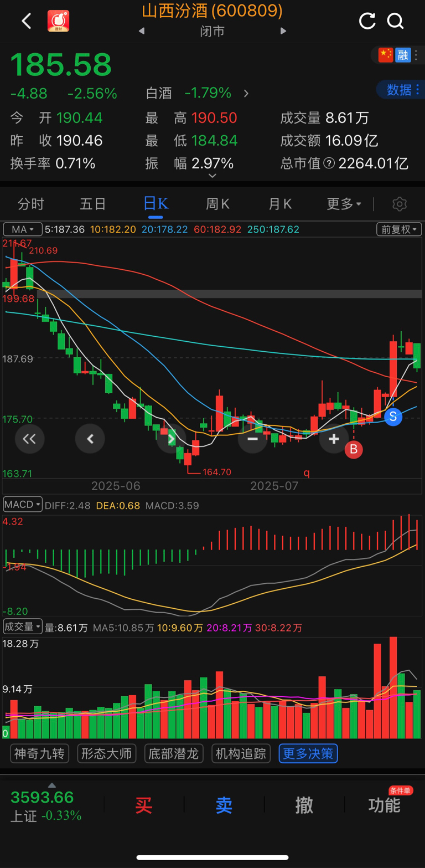Open the 数据 data button
The height and width of the screenshot is (868, 425).
point(402,90)
